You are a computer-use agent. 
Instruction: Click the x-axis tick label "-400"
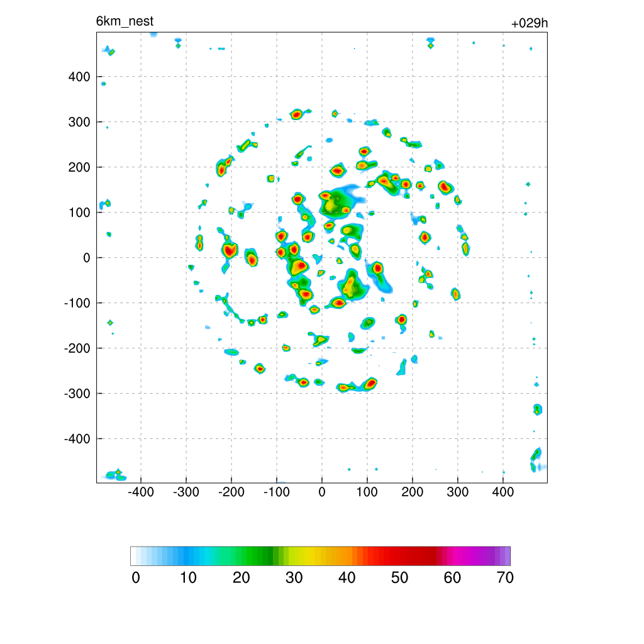coord(140,492)
